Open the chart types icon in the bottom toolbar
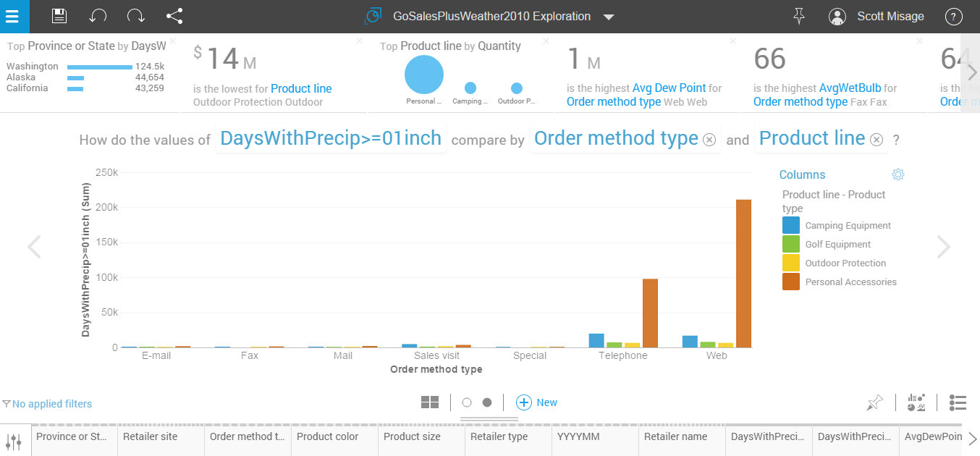Screen dimensions: 980x456 point(917,402)
